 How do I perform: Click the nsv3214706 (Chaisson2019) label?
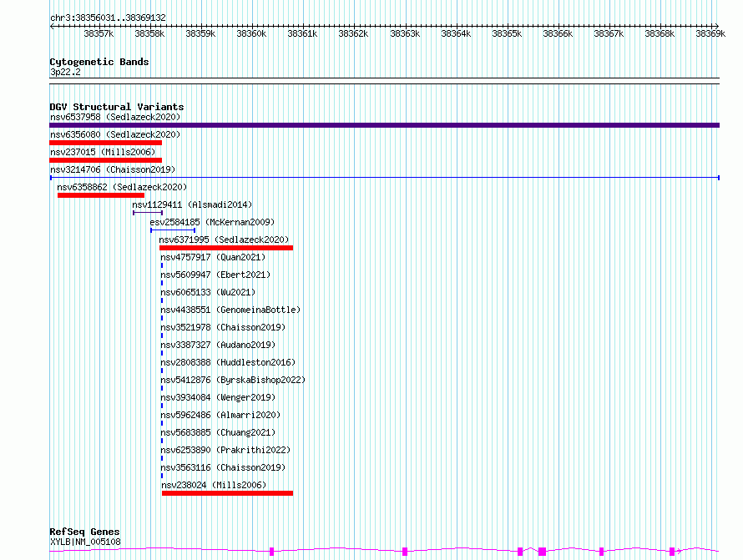(113, 169)
